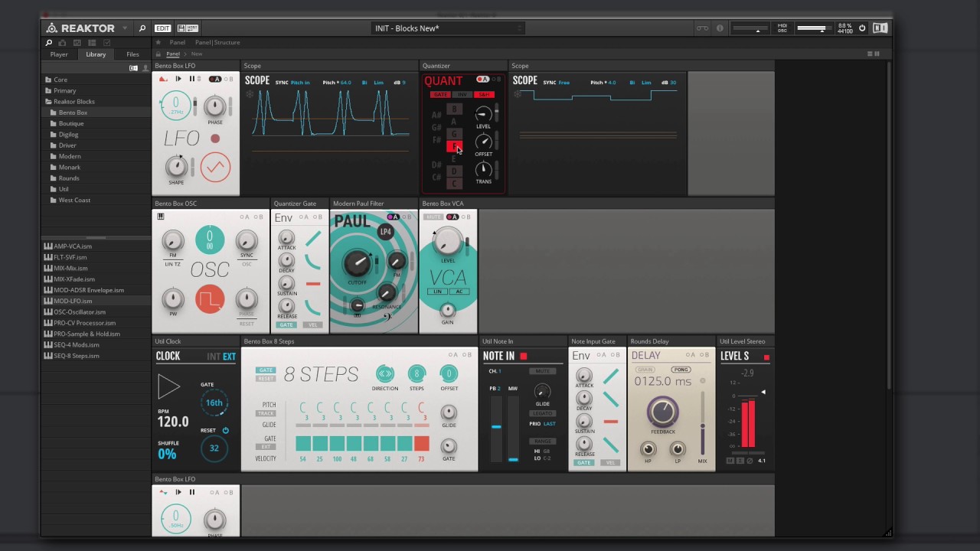Image resolution: width=980 pixels, height=551 pixels.
Task: Click the first Scope freeze snowflake icon
Action: point(250,95)
